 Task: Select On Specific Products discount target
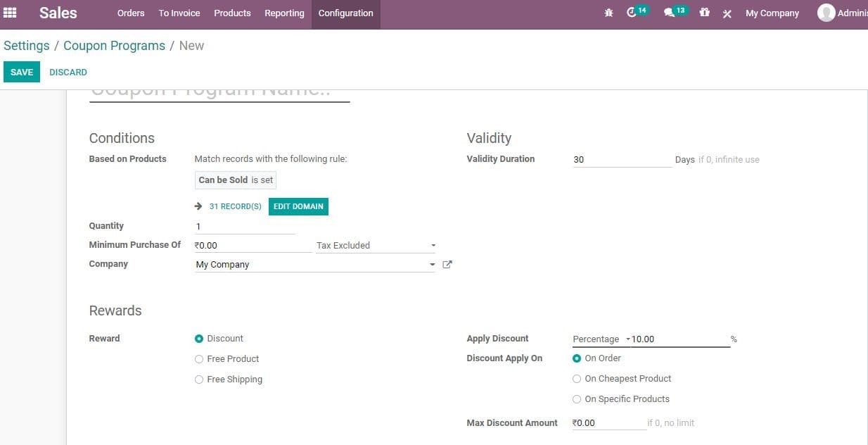point(577,399)
